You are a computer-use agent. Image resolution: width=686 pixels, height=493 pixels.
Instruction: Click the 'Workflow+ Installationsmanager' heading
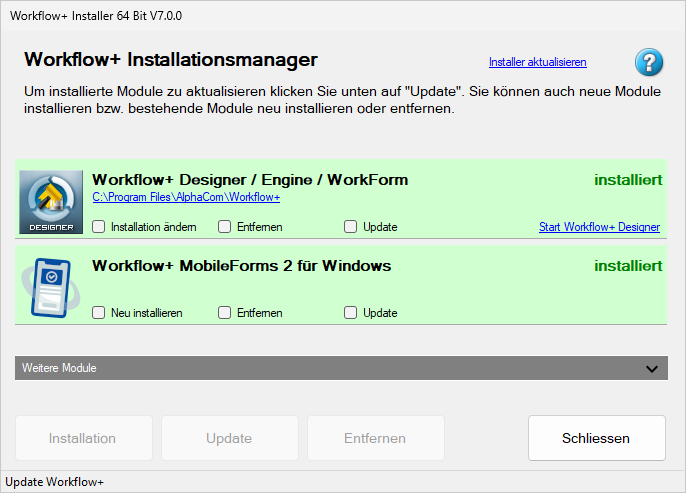(x=171, y=59)
